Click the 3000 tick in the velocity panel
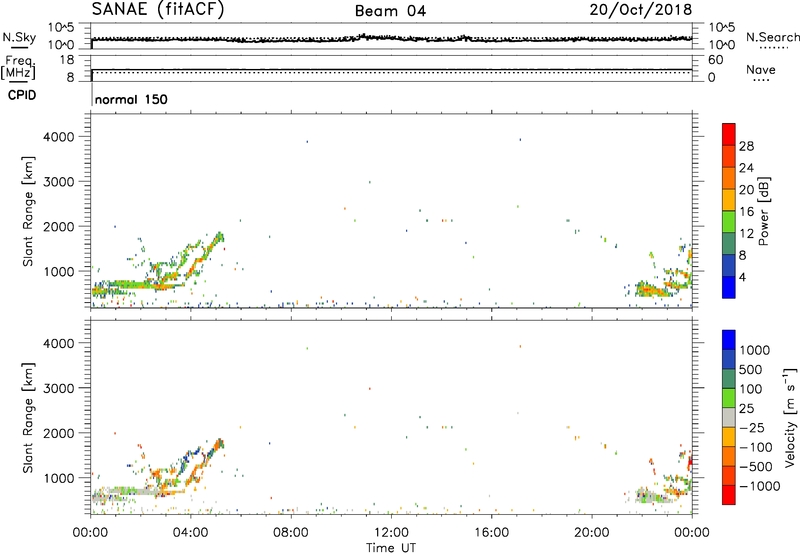Image resolution: width=800 pixels, height=554 pixels. click(59, 388)
